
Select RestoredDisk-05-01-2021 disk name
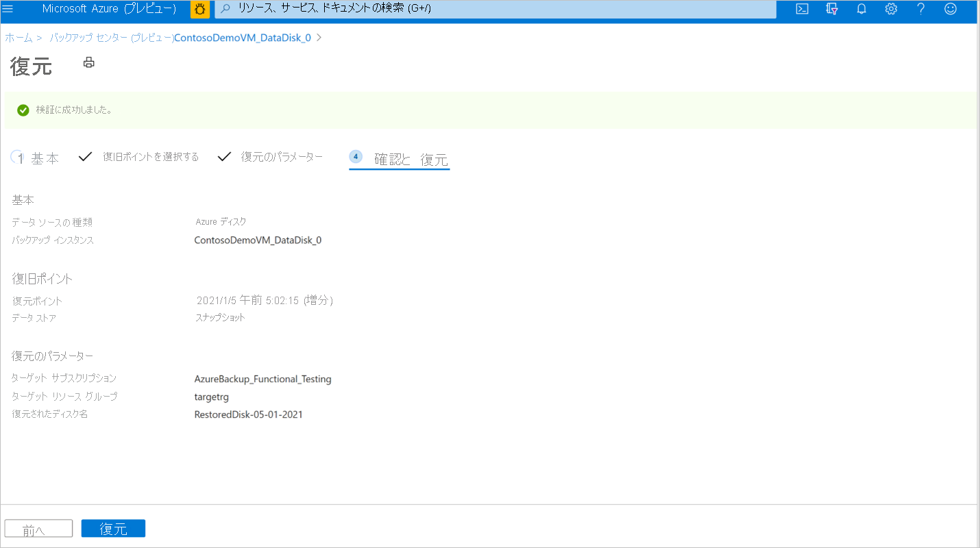(249, 414)
